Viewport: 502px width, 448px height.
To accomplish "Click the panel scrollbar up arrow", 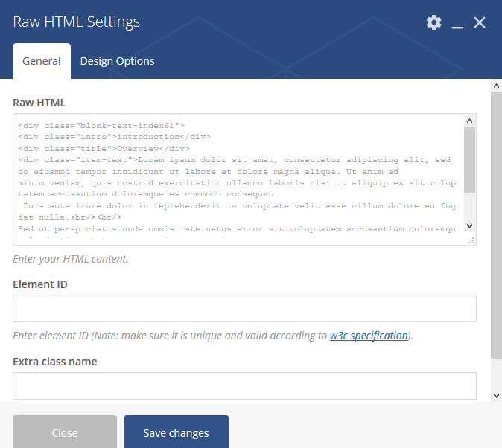I will [496, 86].
